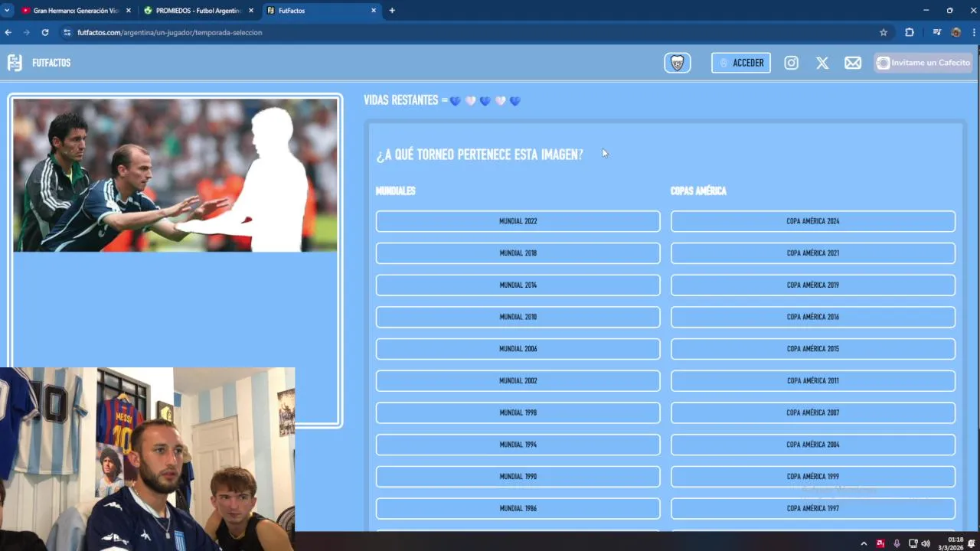Viewport: 980px width, 551px height.
Task: Close the Gran Hermano tab
Action: 128,11
